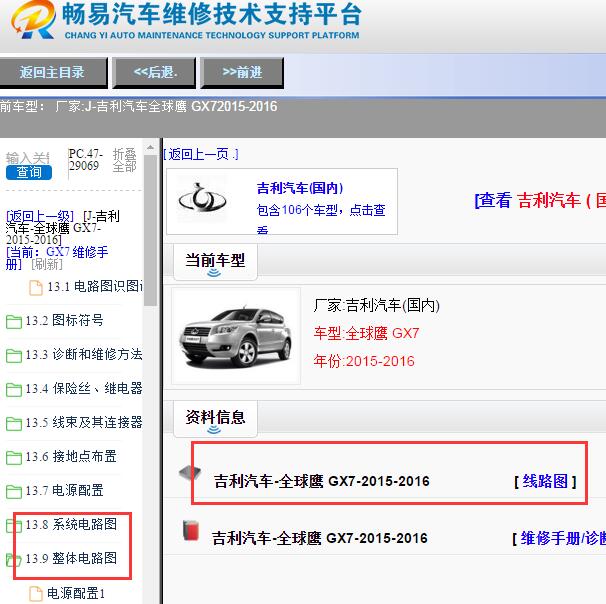Click the sidebar scrollbar thumb
606x604 pixels.
click(150, 230)
